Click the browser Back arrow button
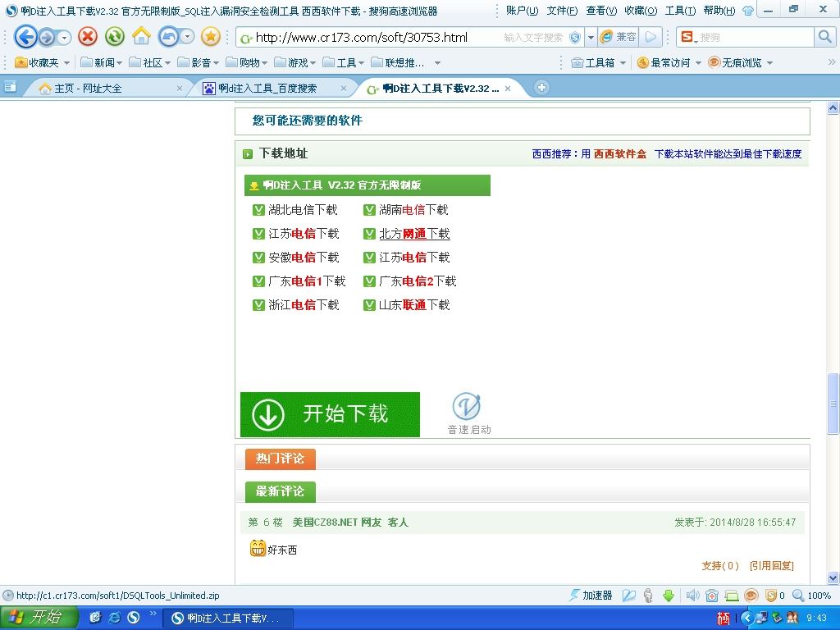Viewport: 840px width, 630px height. [x=25, y=37]
